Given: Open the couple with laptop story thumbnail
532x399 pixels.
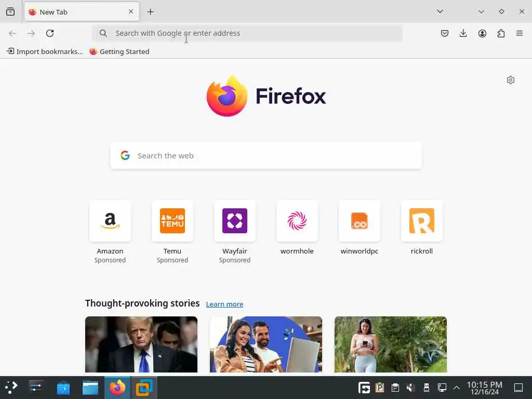Looking at the screenshot, I should point(266,344).
